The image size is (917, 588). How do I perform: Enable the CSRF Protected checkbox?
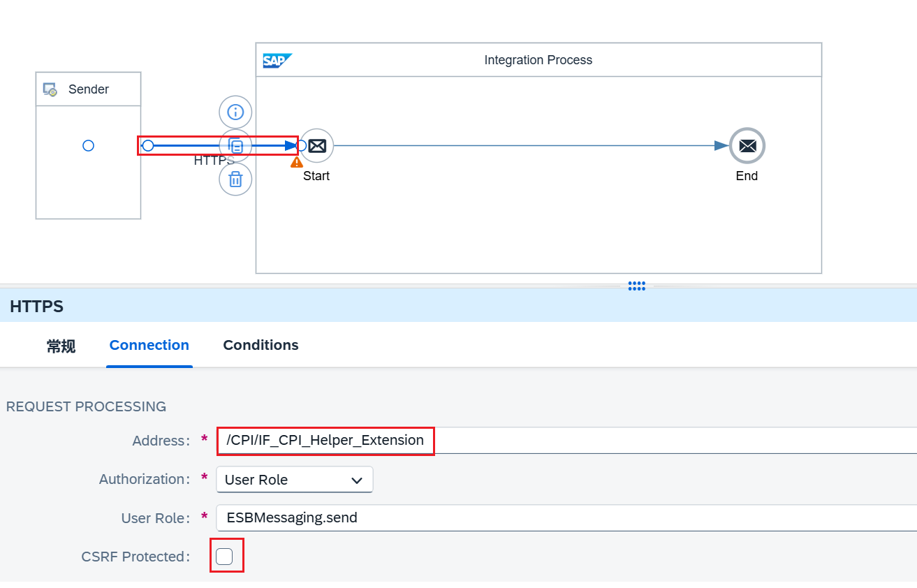coord(224,557)
